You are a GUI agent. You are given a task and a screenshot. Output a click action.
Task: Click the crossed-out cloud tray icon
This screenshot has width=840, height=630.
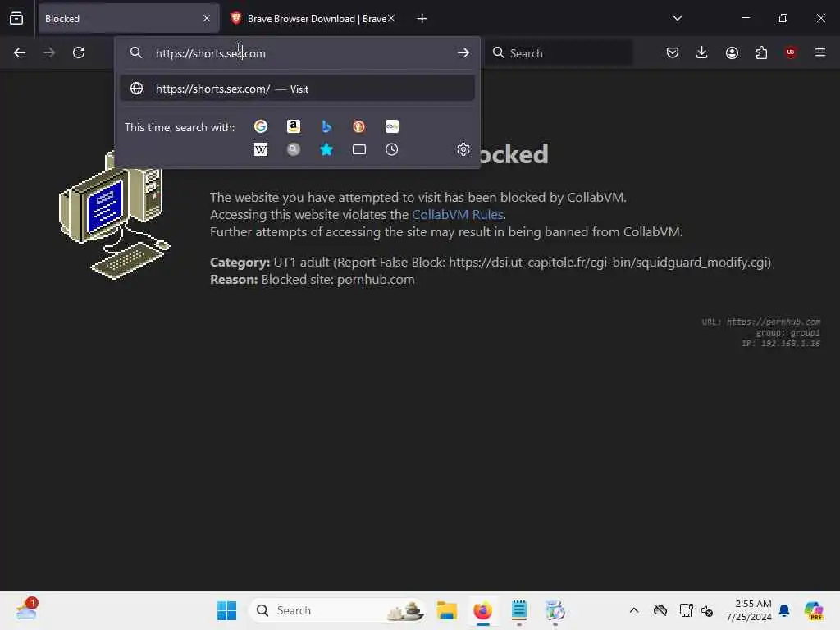point(660,610)
